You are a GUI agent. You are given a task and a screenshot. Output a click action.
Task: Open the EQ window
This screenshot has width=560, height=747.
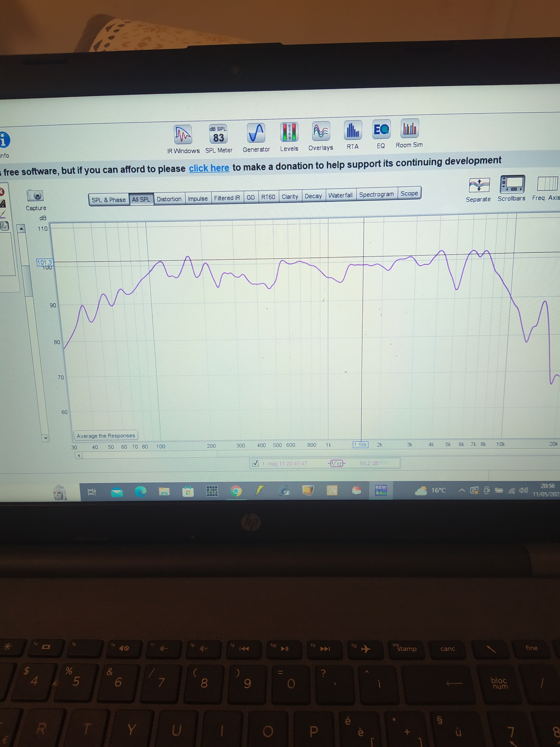[381, 134]
